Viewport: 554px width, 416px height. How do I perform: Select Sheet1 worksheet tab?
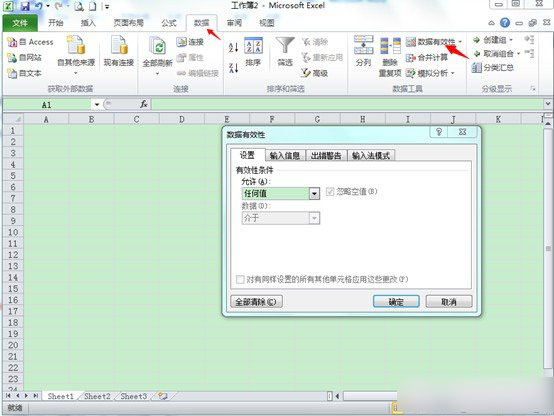[60, 396]
